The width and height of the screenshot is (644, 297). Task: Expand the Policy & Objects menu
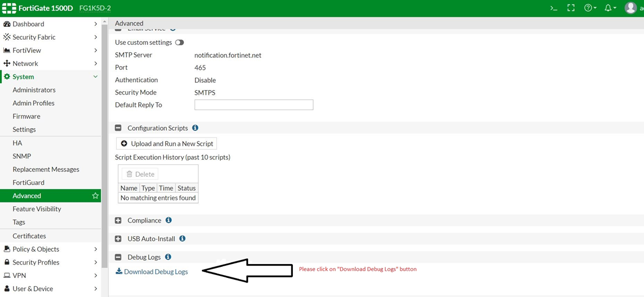pos(36,249)
